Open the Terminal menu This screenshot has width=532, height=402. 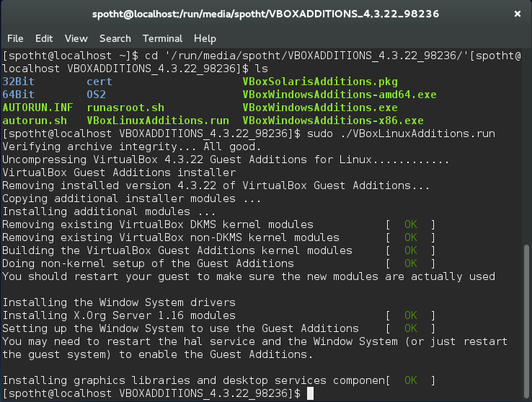point(162,38)
